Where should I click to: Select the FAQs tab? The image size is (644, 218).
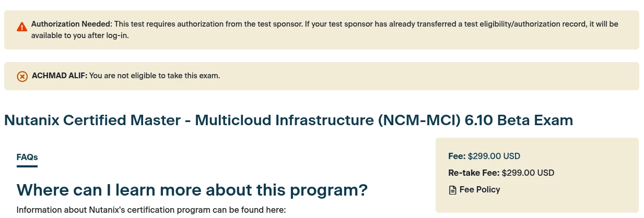click(x=27, y=157)
